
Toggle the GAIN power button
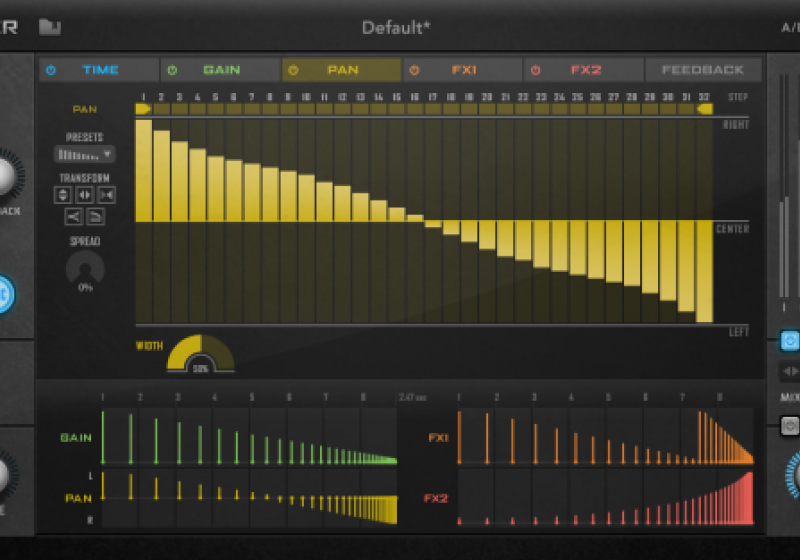(172, 70)
